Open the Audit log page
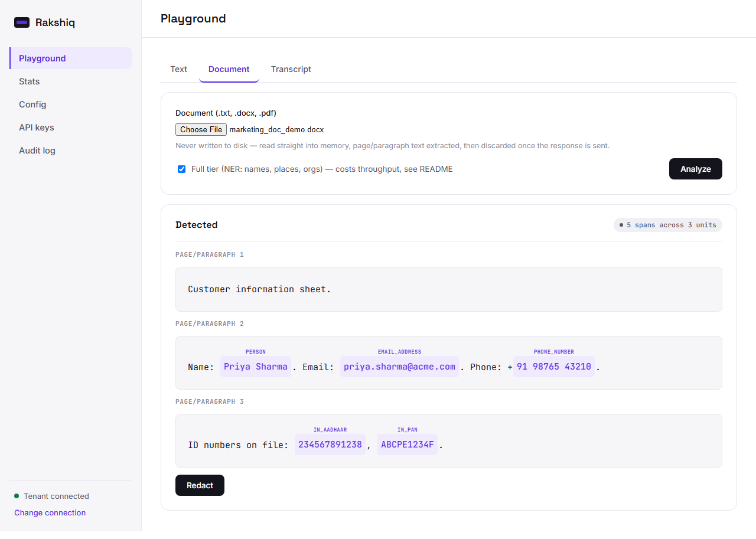This screenshot has width=756, height=539. [71, 151]
